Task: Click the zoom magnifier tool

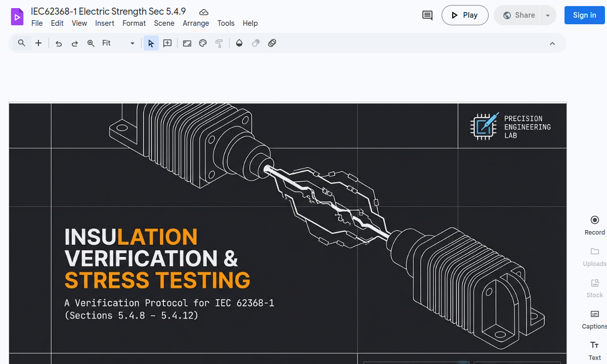Action: 91,43
